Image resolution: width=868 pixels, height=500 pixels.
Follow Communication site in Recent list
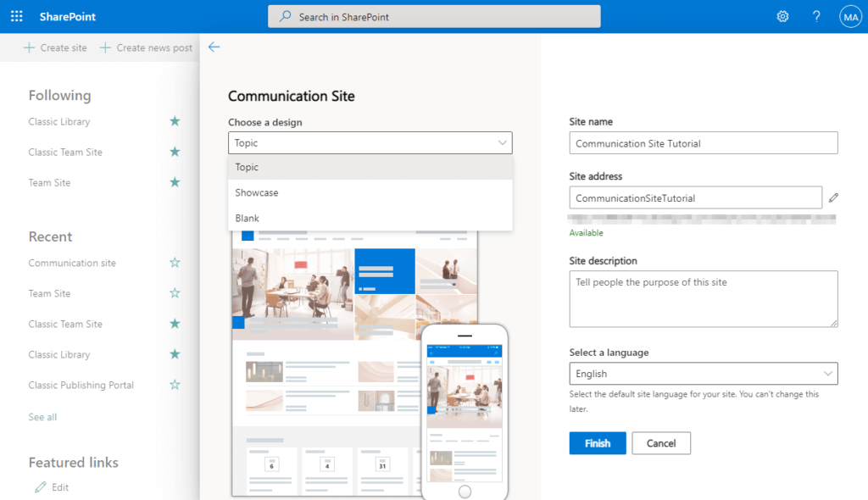click(175, 263)
